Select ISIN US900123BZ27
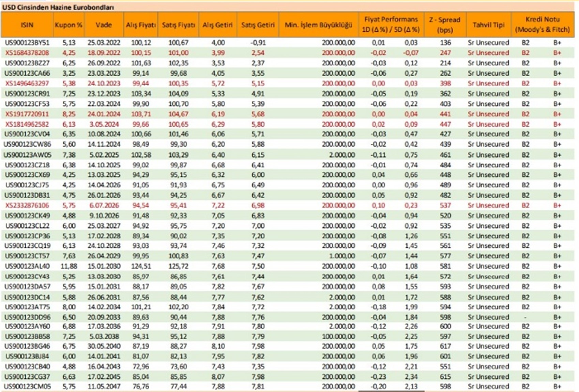 coord(27,63)
